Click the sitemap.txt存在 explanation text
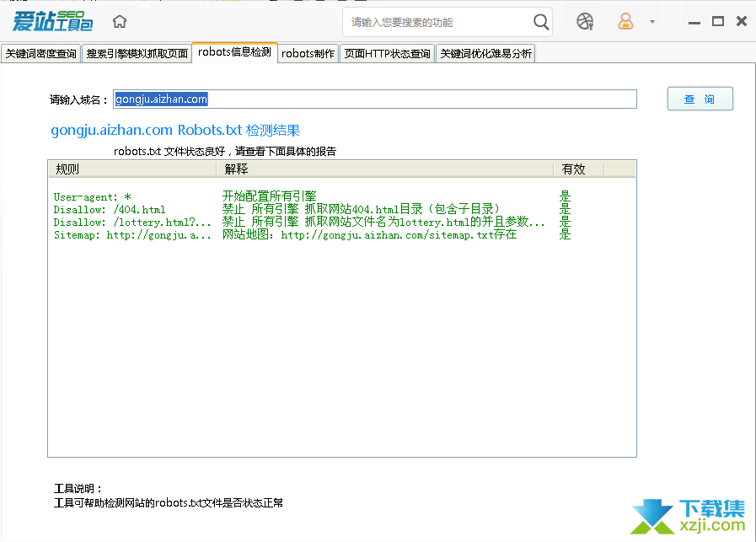Viewport: 756px width, 542px height. point(369,233)
